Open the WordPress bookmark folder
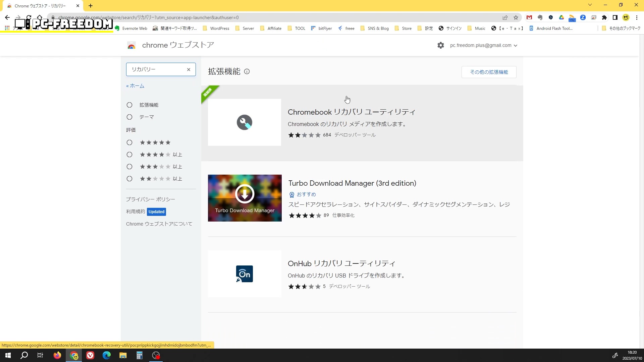644x362 pixels. tap(216, 28)
